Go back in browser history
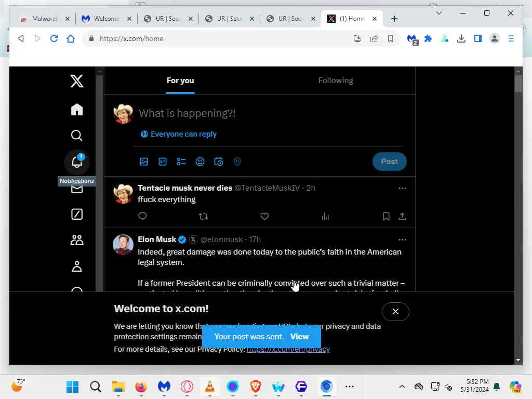 tap(21, 38)
